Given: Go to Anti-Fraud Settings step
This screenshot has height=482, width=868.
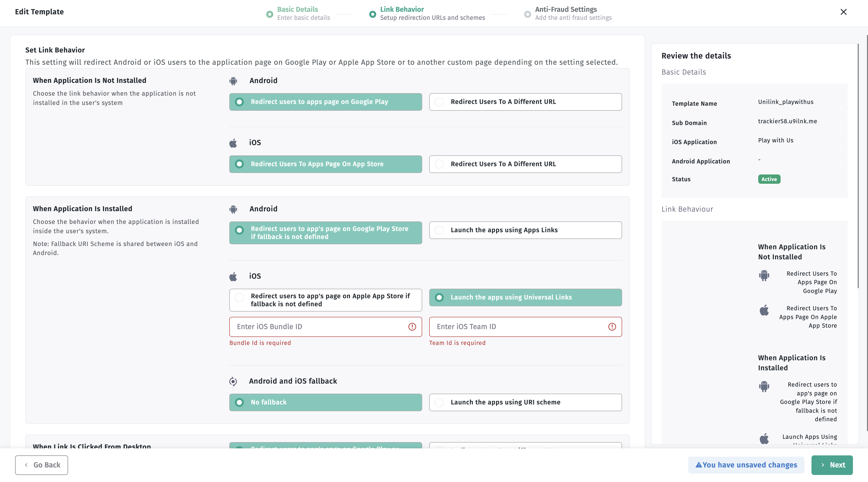Looking at the screenshot, I should tap(568, 14).
